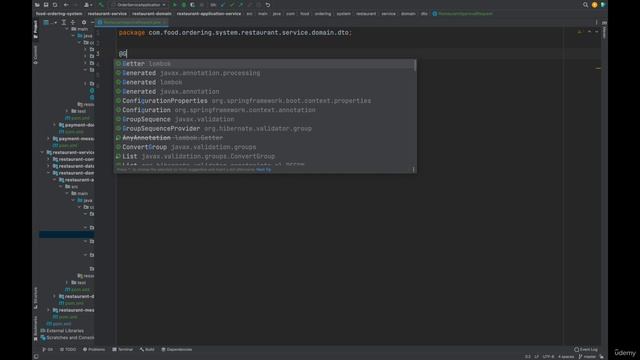Navigate back with the left arrow icon
The image size is (640, 360).
click(66, 5)
